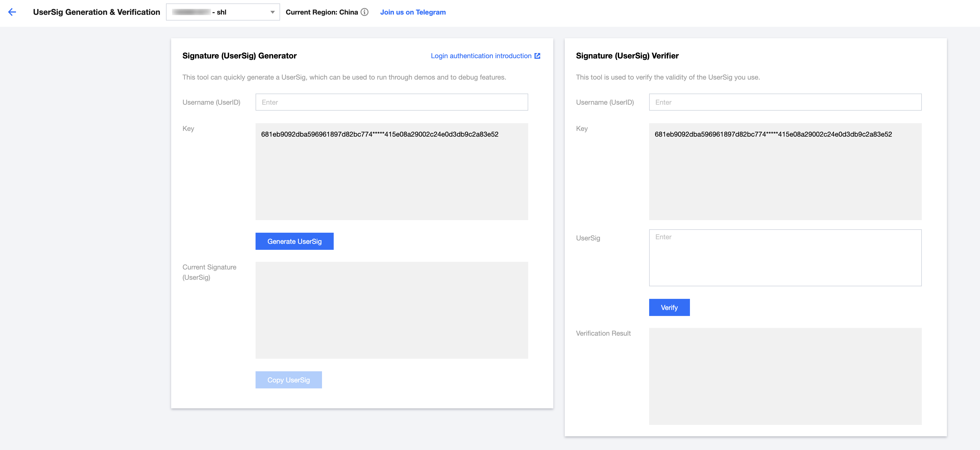Viewport: 980px width, 450px height.
Task: Click Generate UserSig button
Action: (294, 241)
